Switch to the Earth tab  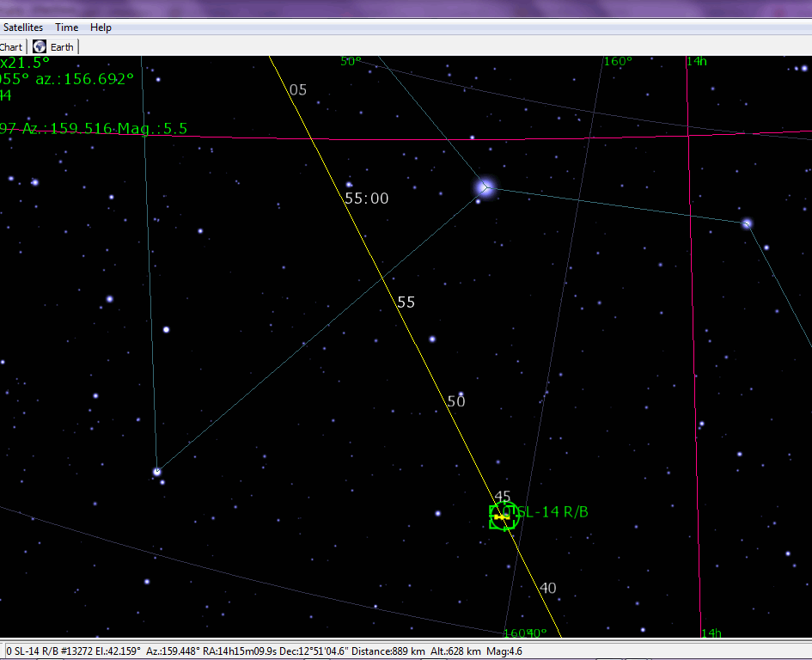click(62, 47)
